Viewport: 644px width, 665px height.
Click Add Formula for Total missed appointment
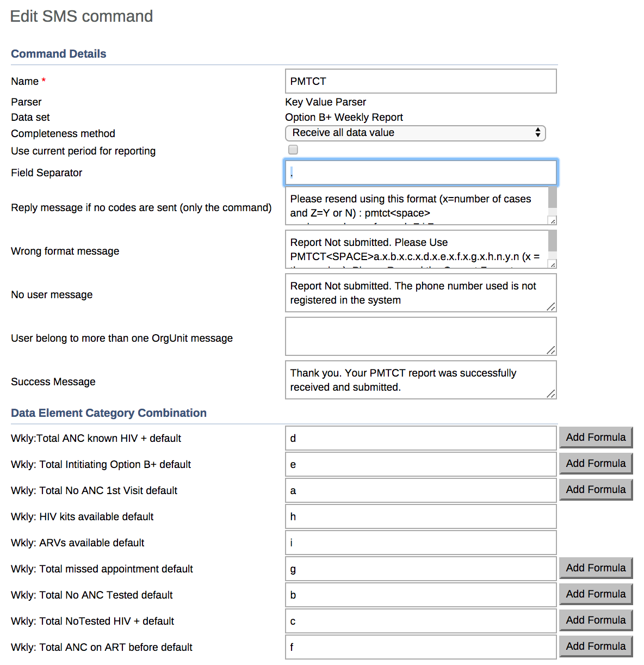click(596, 568)
